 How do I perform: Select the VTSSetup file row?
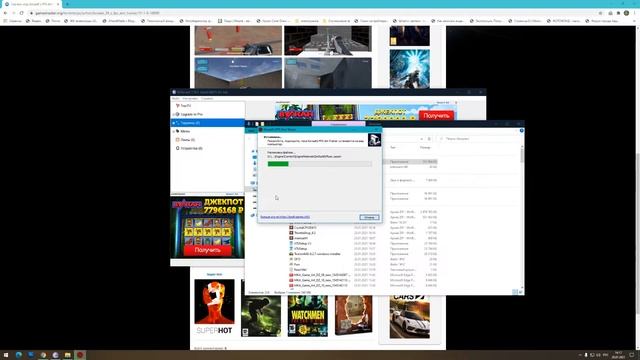click(363, 249)
